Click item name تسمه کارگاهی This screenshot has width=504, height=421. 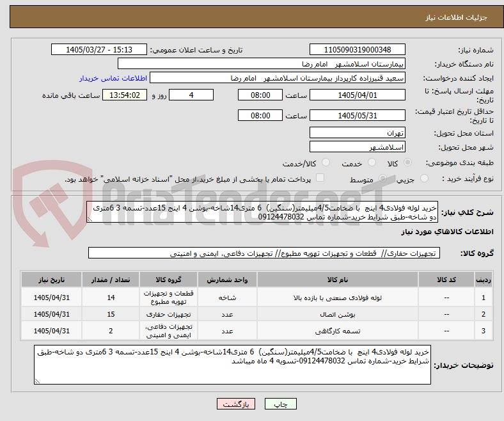coord(338,331)
